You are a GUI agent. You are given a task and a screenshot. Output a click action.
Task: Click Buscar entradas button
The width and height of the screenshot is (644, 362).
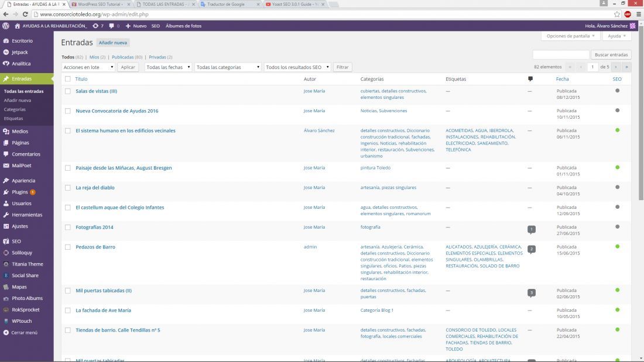tap(611, 54)
